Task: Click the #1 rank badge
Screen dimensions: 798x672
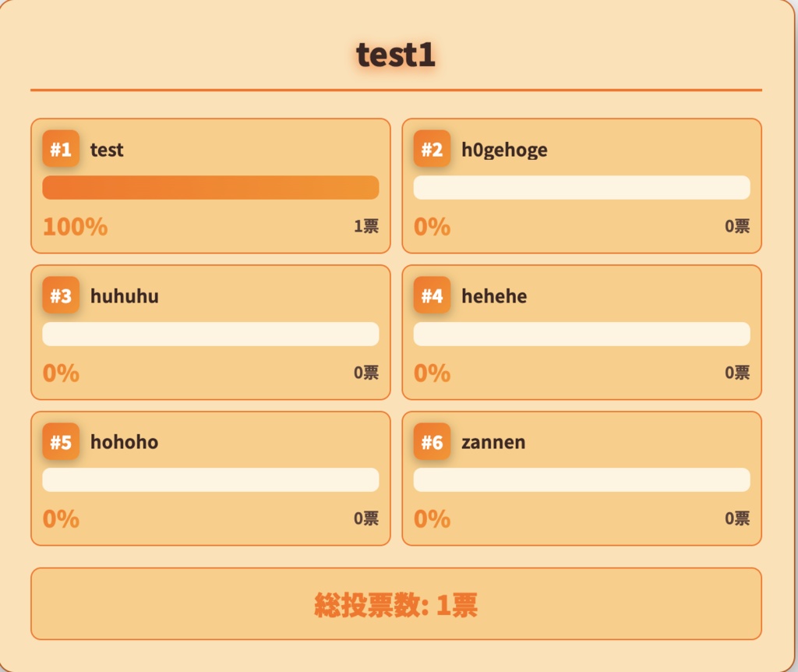Action: [61, 149]
